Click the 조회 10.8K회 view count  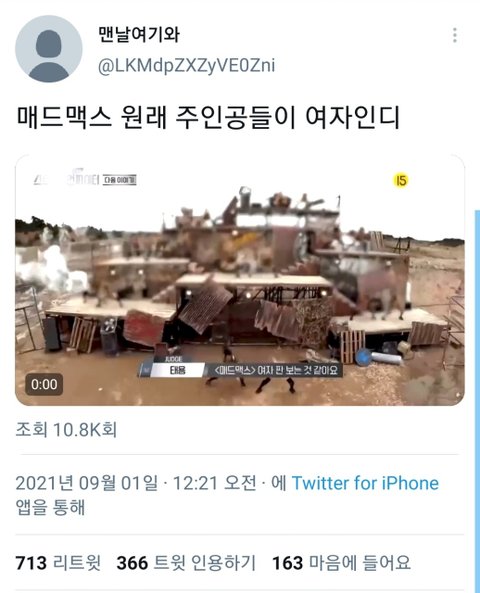click(x=66, y=430)
